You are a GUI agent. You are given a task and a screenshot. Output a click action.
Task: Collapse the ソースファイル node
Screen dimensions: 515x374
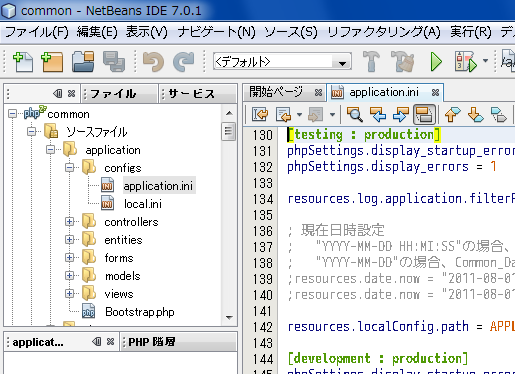tap(32, 132)
